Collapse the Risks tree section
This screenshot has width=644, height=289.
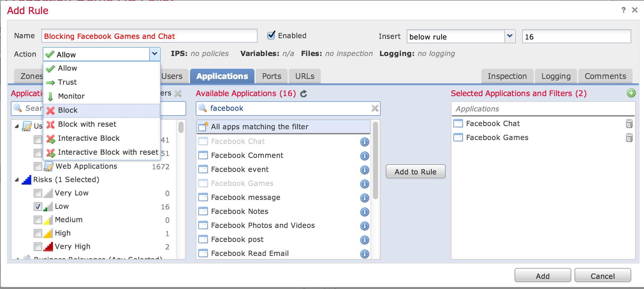click(17, 180)
